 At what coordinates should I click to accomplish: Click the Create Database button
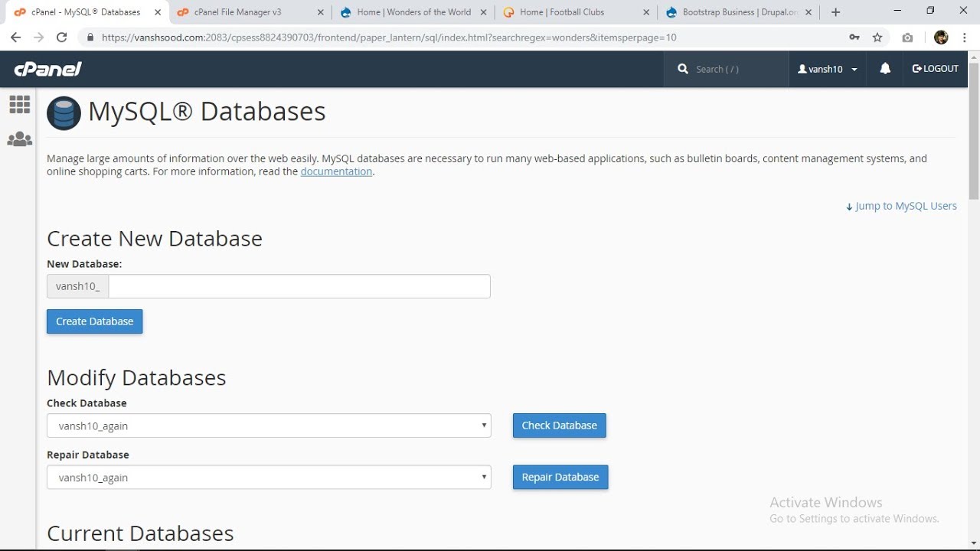pyautogui.click(x=94, y=321)
